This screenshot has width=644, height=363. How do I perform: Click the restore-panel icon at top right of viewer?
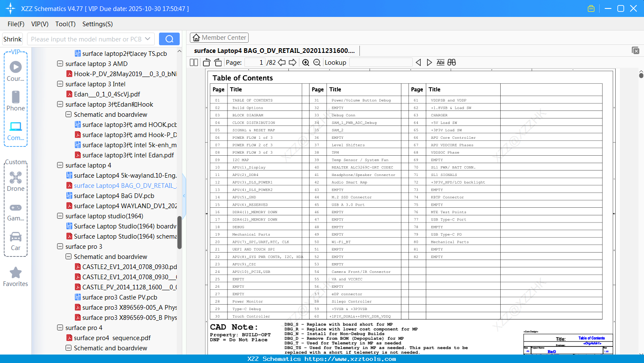pyautogui.click(x=636, y=50)
